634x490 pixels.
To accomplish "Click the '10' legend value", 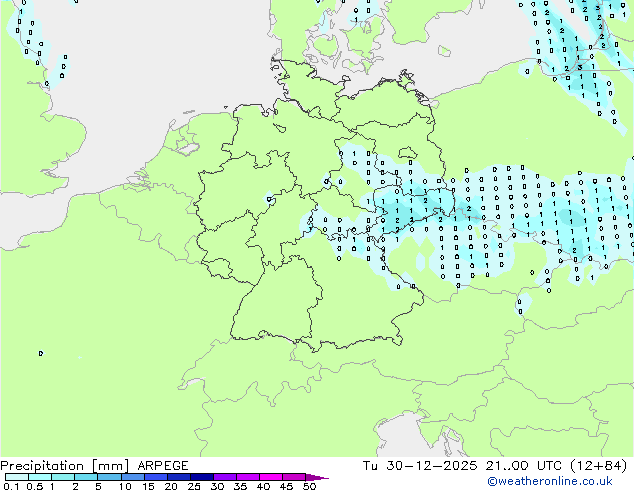I will point(125,486).
